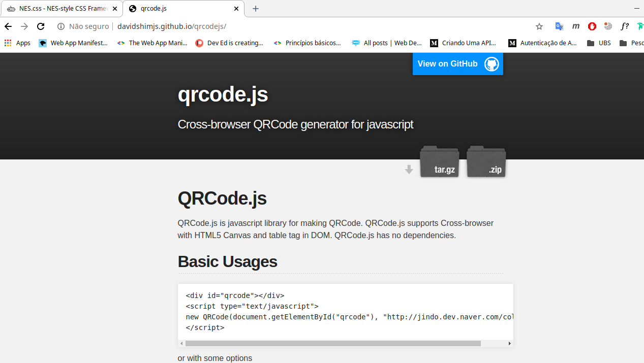Open a new browser tab
The image size is (644, 363).
tap(256, 9)
